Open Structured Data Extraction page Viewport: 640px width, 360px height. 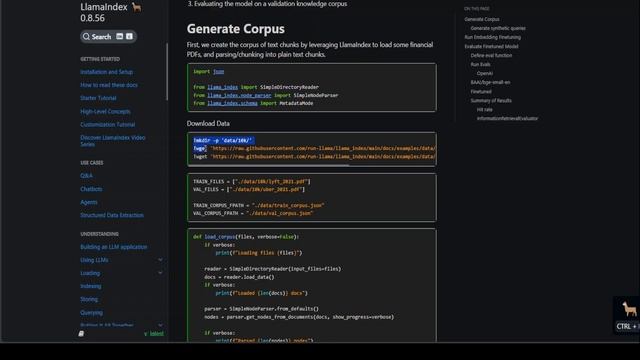click(112, 215)
